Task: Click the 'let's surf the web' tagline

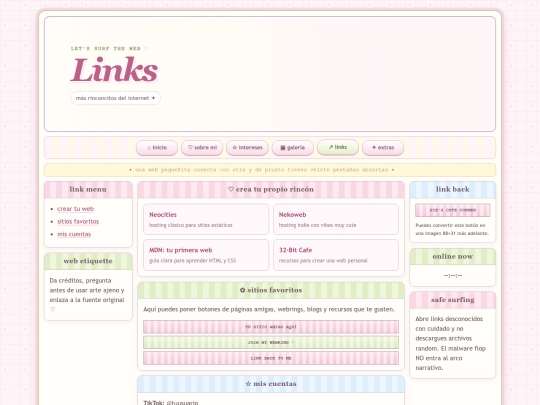Action: pos(110,49)
